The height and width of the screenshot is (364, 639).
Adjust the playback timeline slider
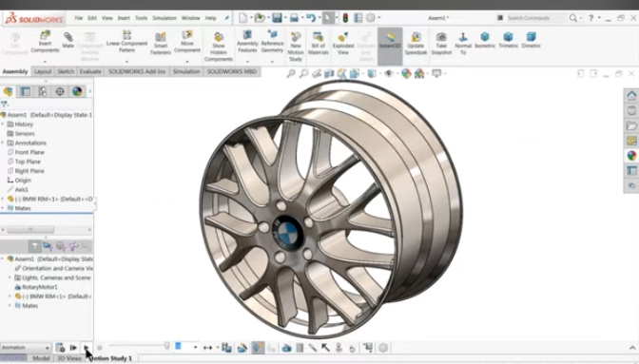tap(166, 346)
